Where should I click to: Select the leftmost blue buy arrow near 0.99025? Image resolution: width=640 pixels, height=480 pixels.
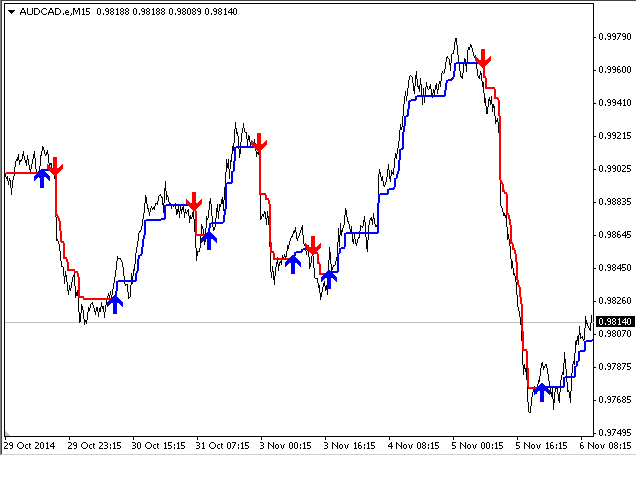[x=42, y=178]
